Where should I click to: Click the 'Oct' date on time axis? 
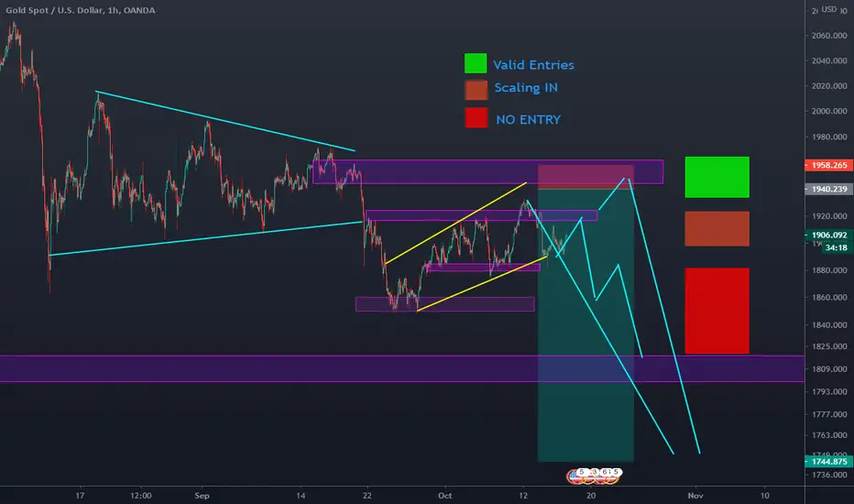coord(445,495)
